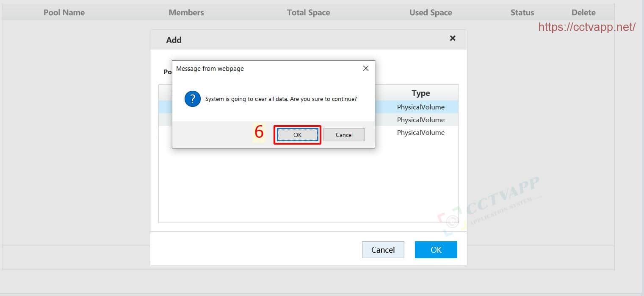Image resolution: width=644 pixels, height=296 pixels.
Task: Select the Members column header
Action: point(186,13)
